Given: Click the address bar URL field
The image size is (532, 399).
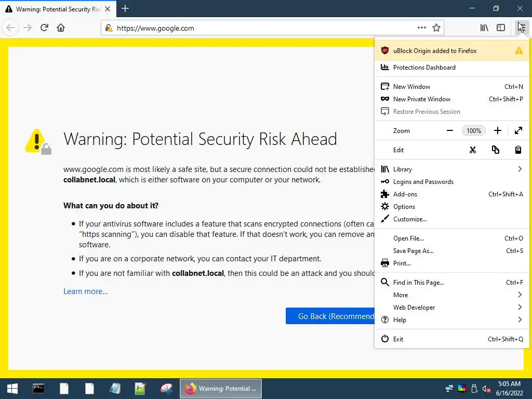Looking at the screenshot, I should pyautogui.click(x=264, y=28).
